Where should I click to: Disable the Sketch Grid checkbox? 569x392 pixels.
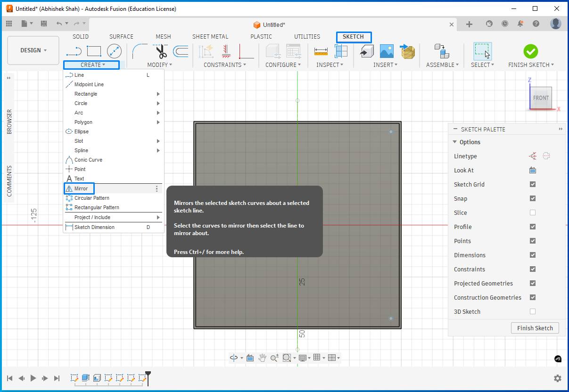click(x=533, y=185)
